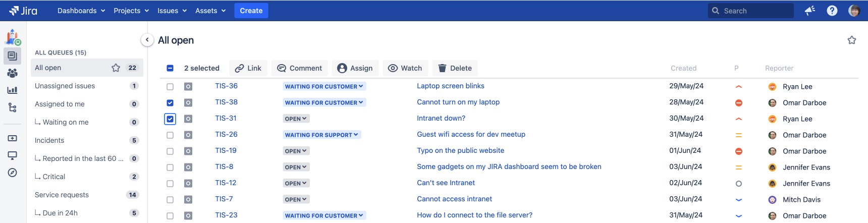Open the Customers icon in sidebar
Viewport: 868px width, 223px height.
(x=12, y=73)
